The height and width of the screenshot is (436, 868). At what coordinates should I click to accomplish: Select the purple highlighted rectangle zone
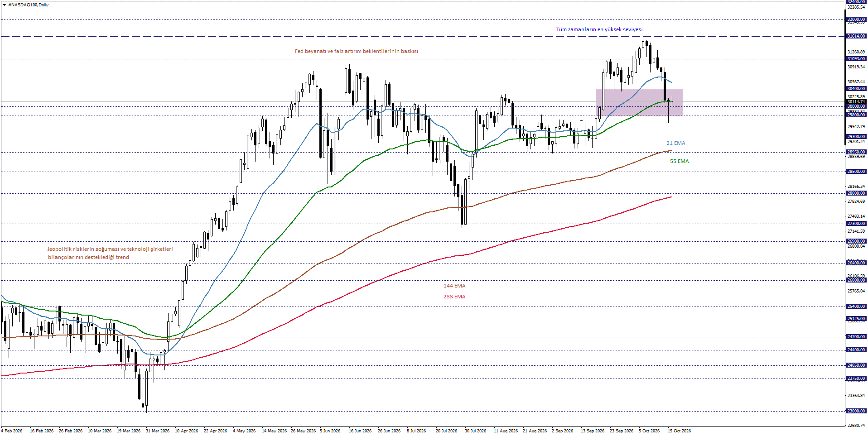pos(639,102)
